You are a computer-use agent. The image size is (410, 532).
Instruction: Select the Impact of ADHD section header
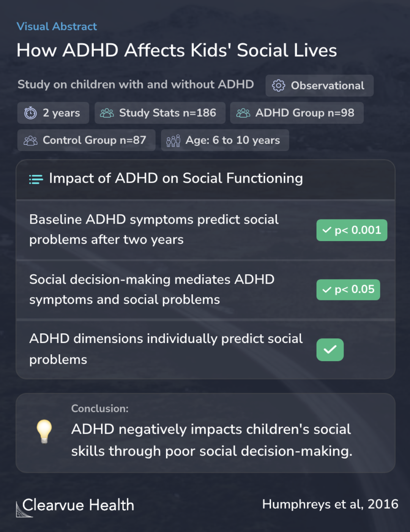tap(205, 179)
